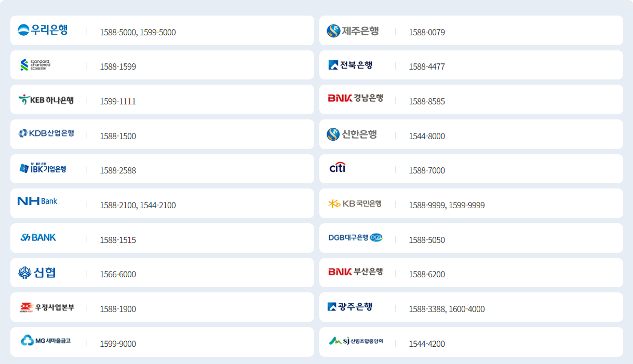Click the IBK기업은행 logo
This screenshot has width=633, height=364.
click(43, 168)
